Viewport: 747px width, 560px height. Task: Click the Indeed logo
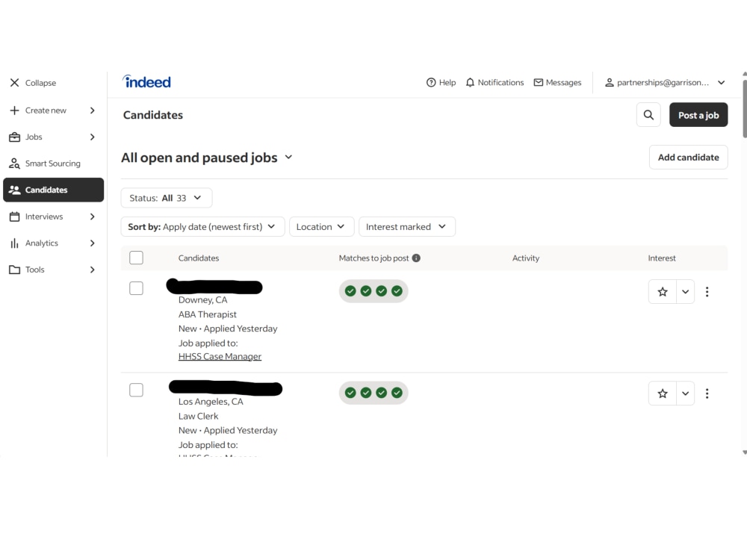coord(146,82)
